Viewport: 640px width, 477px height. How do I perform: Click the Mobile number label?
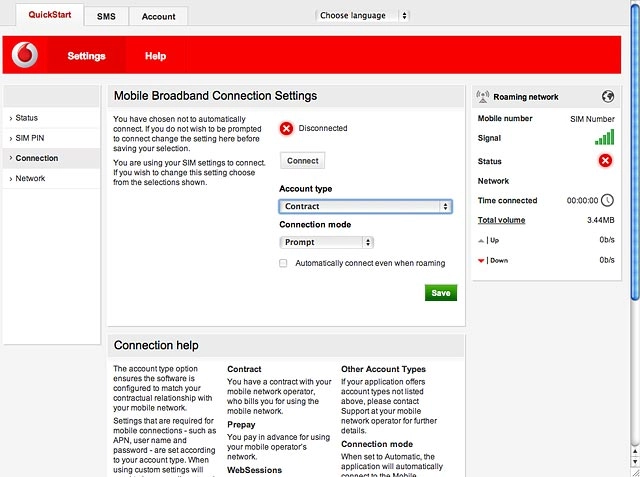click(505, 118)
